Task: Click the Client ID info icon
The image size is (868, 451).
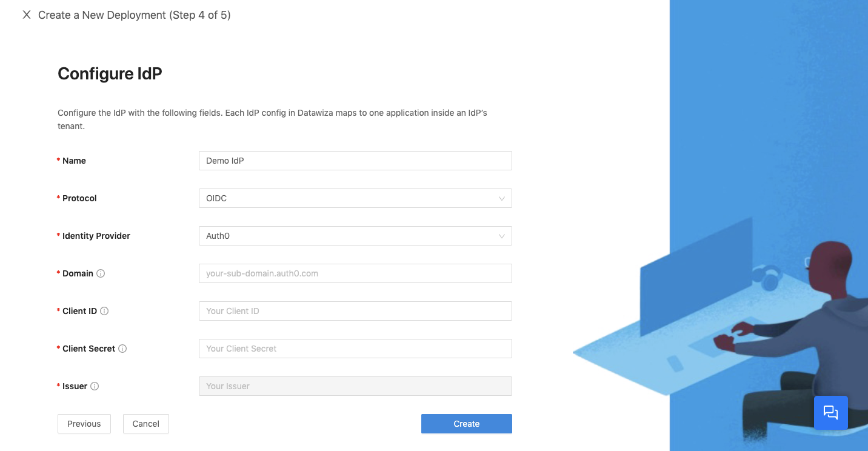Action: (x=104, y=311)
